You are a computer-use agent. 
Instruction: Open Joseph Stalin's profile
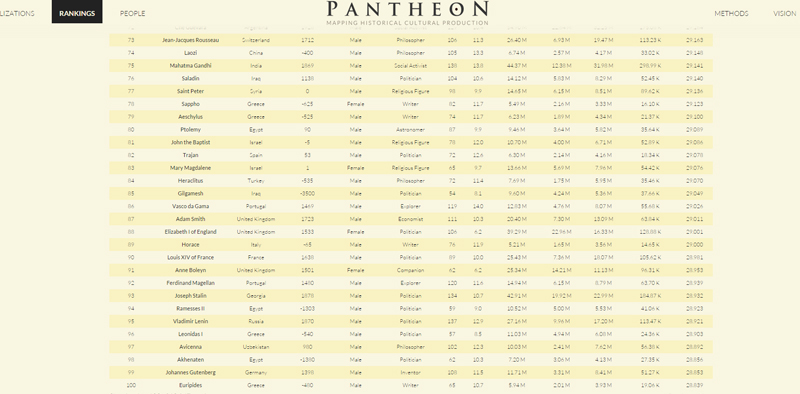click(190, 296)
